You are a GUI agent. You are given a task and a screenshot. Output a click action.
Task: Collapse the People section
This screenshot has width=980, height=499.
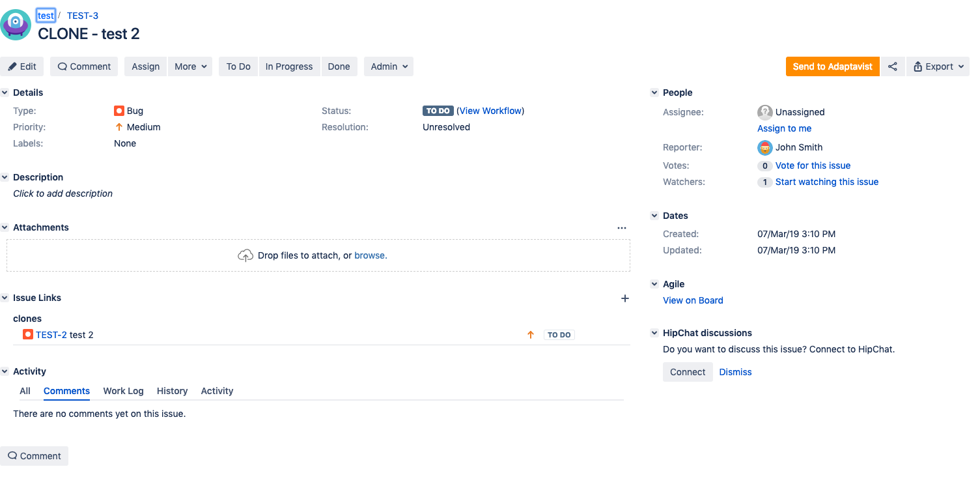coord(654,93)
